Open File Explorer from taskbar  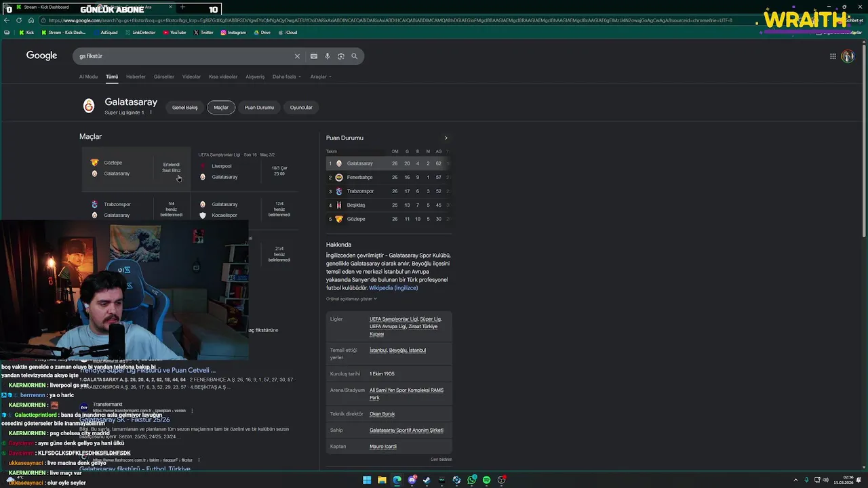pos(382,480)
